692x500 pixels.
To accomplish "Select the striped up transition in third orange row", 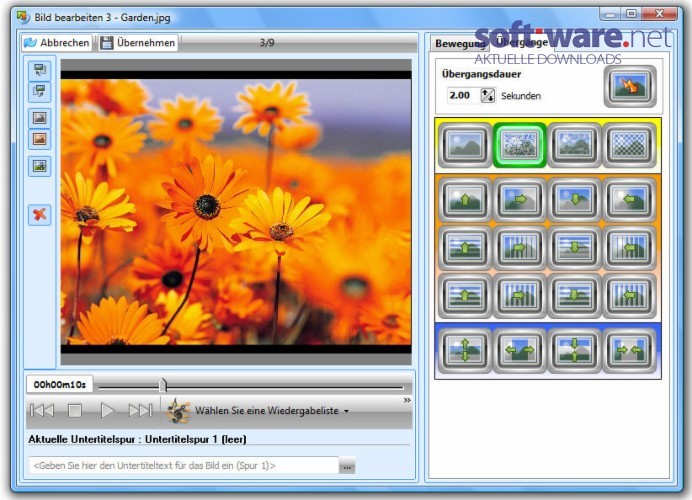I will pos(465,295).
